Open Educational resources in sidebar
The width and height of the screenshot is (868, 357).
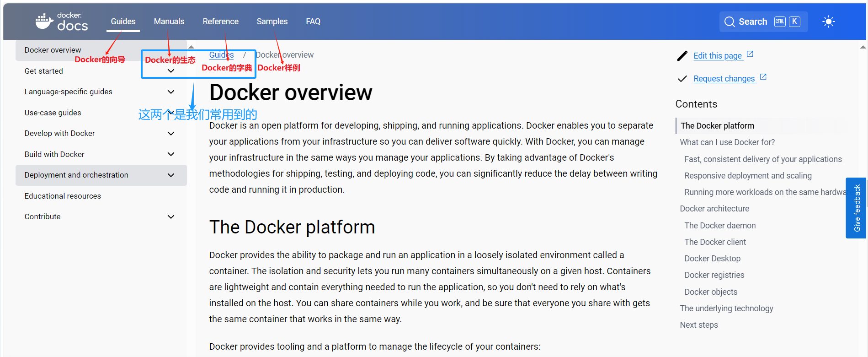click(63, 196)
